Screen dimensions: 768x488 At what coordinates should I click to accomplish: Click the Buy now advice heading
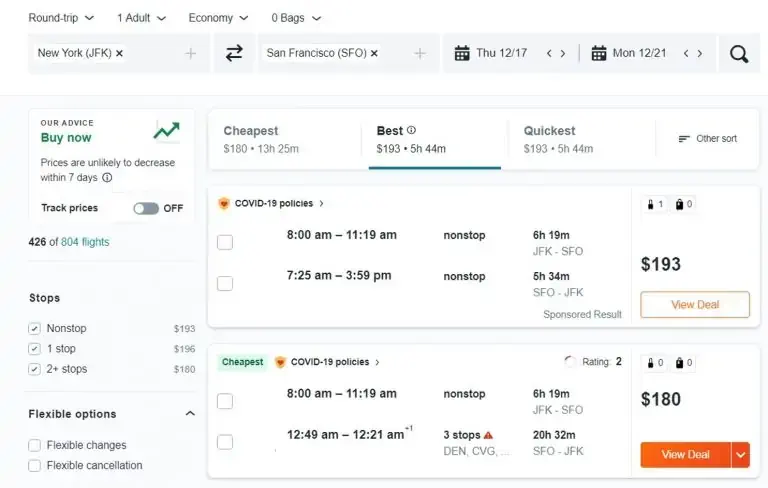click(66, 138)
